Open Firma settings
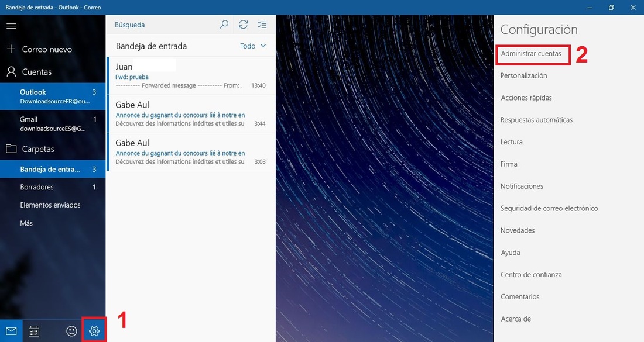This screenshot has width=644, height=342. click(x=508, y=164)
